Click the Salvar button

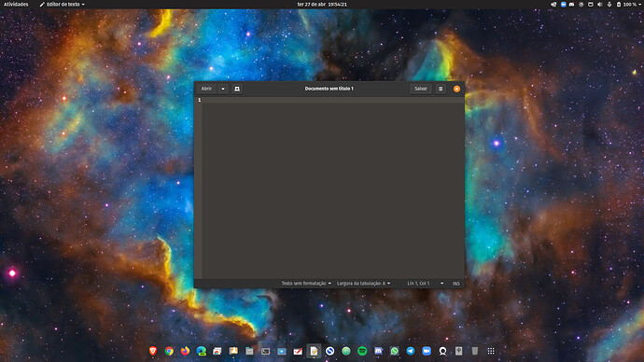point(421,89)
